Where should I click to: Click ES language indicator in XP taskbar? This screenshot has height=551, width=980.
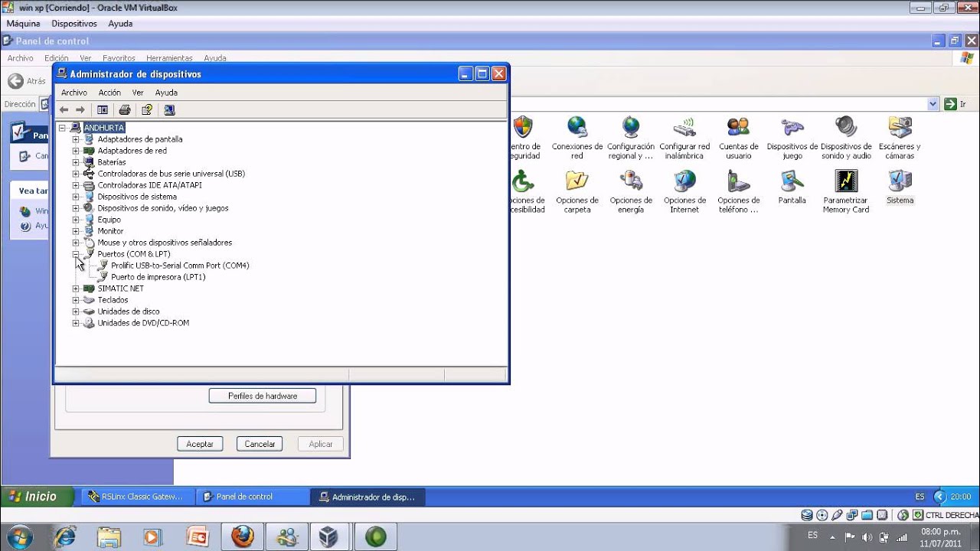920,497
